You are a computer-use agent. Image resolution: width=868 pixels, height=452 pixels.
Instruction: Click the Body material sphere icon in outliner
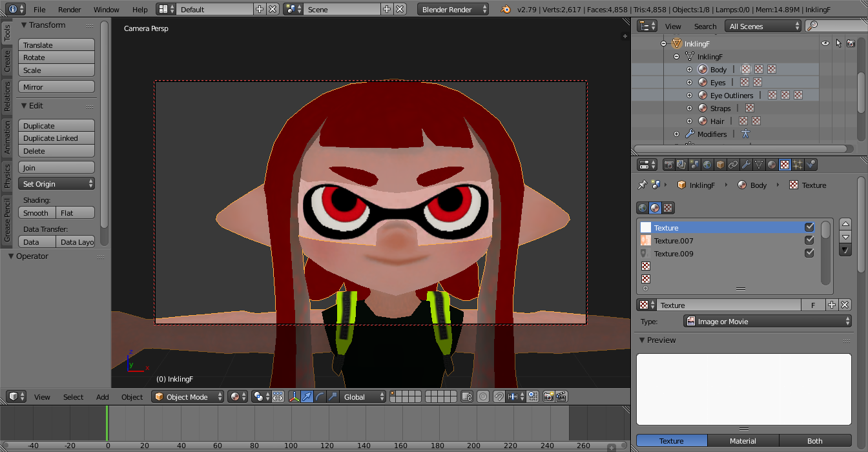pyautogui.click(x=703, y=70)
